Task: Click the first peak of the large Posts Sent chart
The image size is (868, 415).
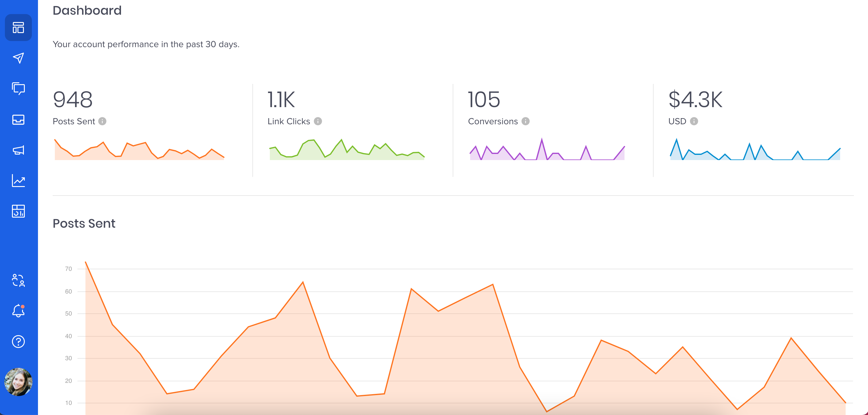Action: [85, 262]
